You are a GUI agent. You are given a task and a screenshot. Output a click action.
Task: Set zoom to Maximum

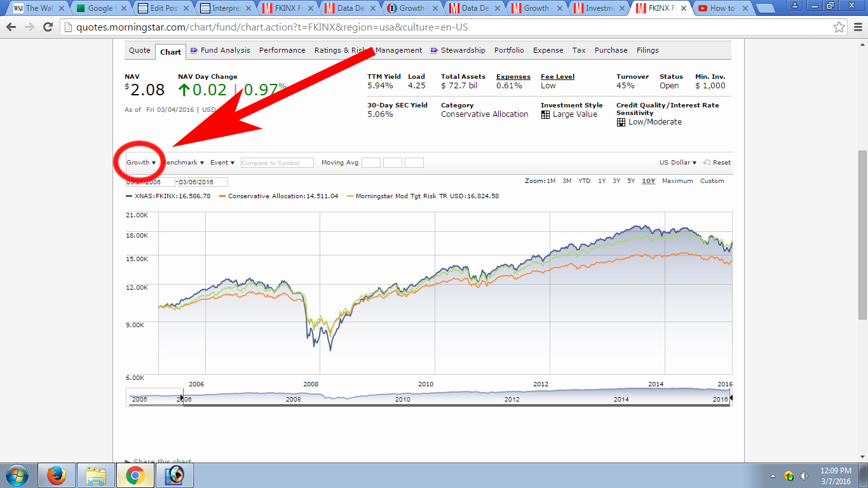pos(677,181)
